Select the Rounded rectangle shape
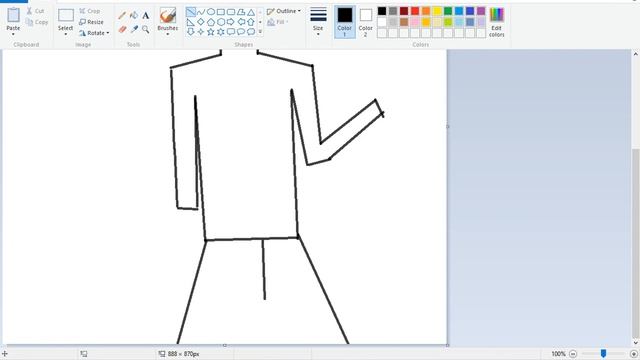 click(231, 12)
